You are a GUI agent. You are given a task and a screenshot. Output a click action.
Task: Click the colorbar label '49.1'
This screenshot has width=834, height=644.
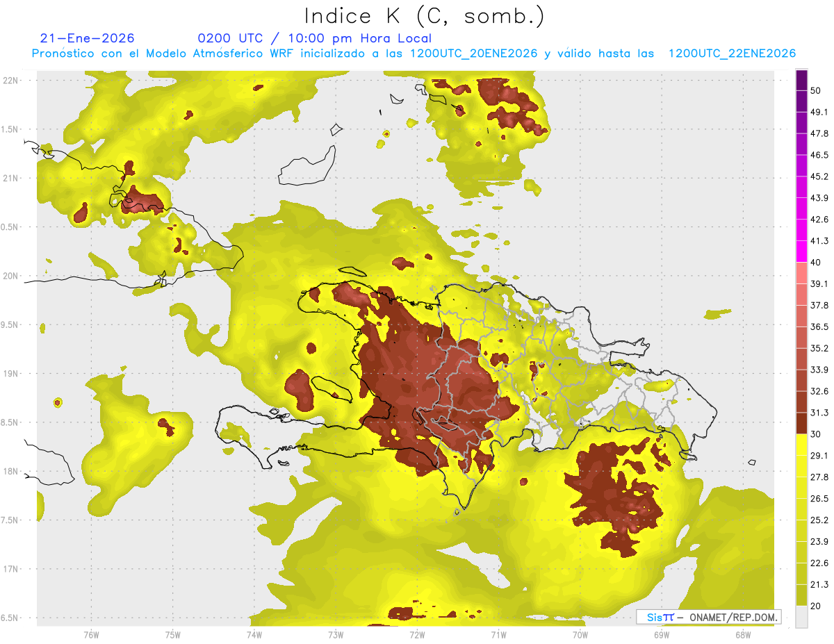[819, 113]
